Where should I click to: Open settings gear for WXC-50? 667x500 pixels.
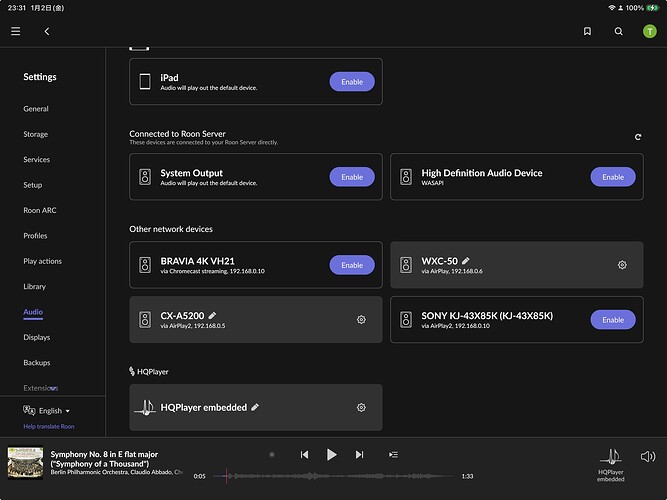622,265
